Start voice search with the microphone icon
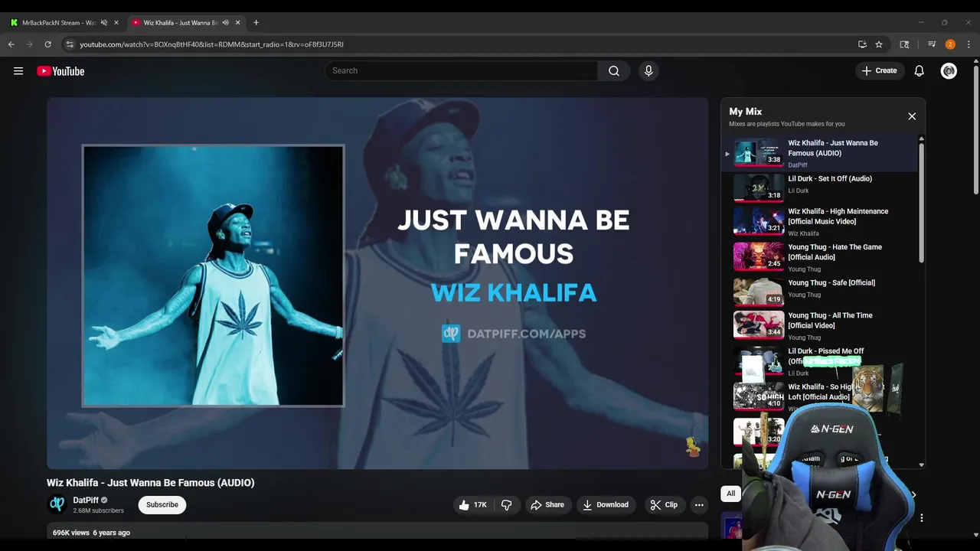The width and height of the screenshot is (980, 551). click(648, 71)
